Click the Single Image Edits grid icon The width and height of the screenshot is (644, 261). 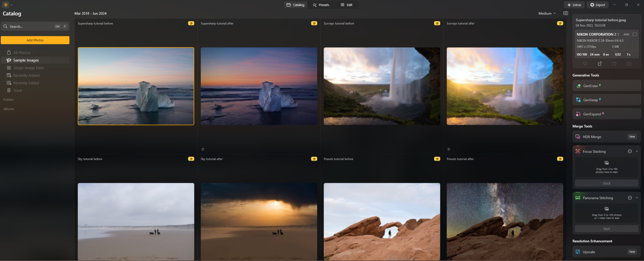click(9, 68)
